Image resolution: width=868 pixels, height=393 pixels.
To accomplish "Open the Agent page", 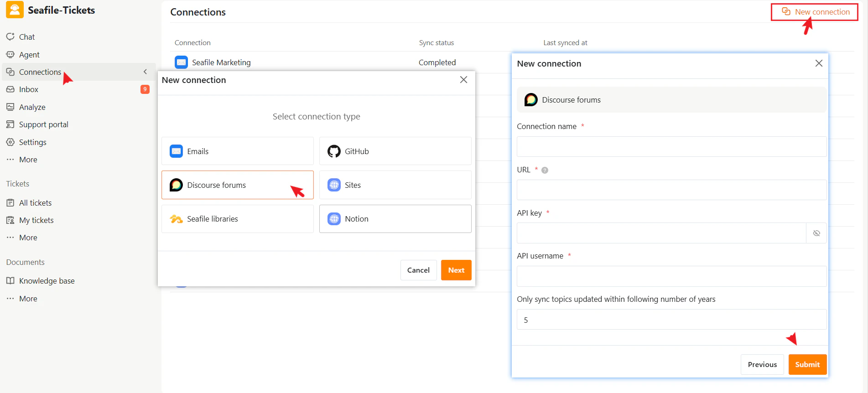I will [x=29, y=55].
